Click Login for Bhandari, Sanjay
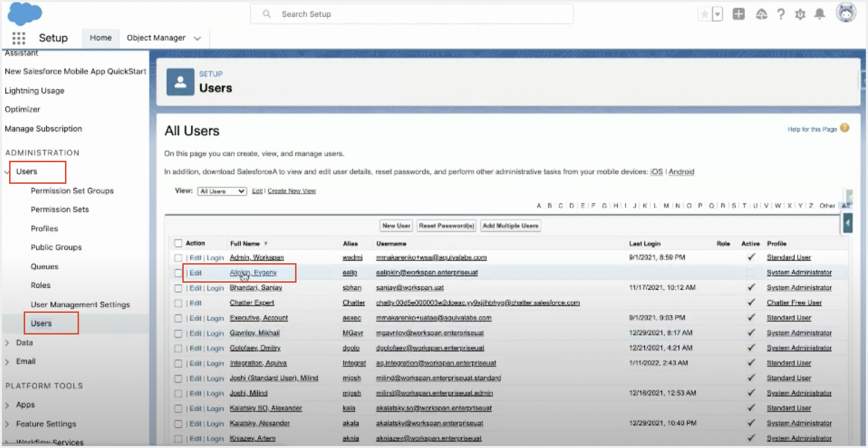The image size is (868, 448). click(x=215, y=288)
